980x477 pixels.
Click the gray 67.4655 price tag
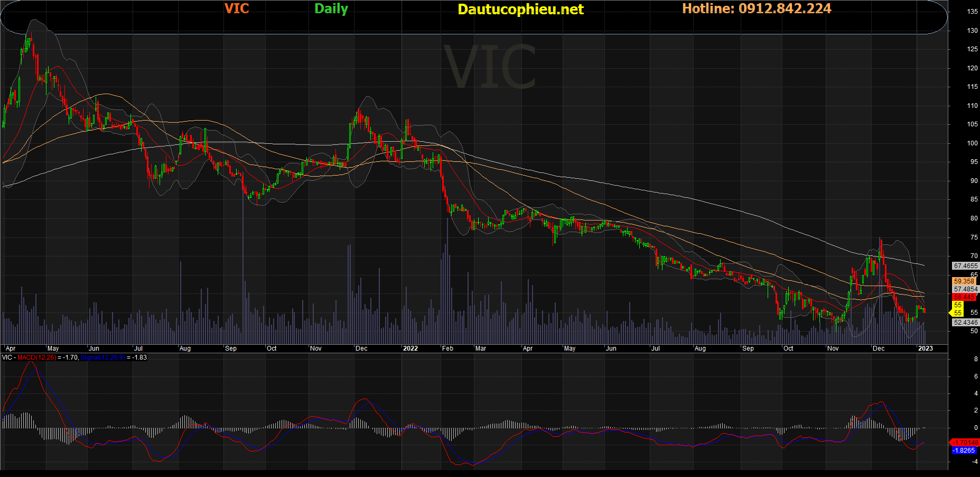(965, 266)
